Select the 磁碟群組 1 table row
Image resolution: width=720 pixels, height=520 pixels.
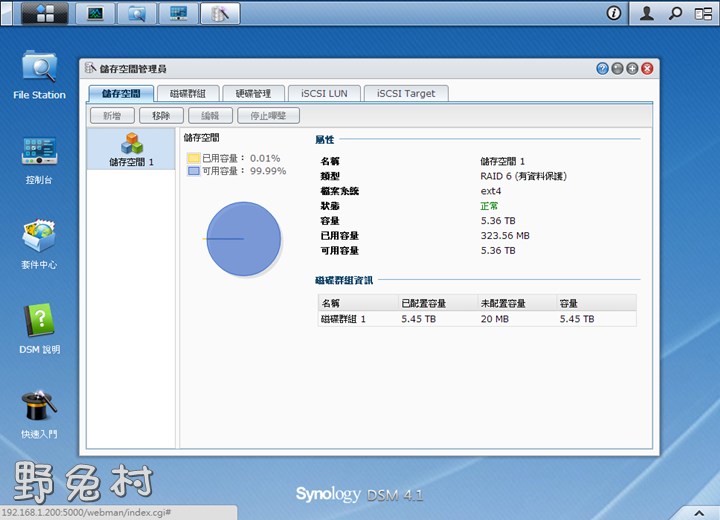[477, 319]
